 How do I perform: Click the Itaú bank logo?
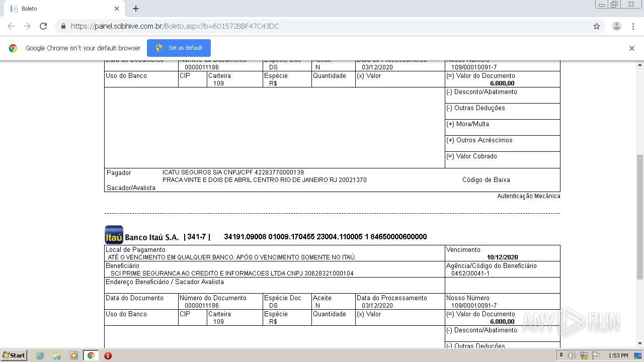tap(114, 235)
